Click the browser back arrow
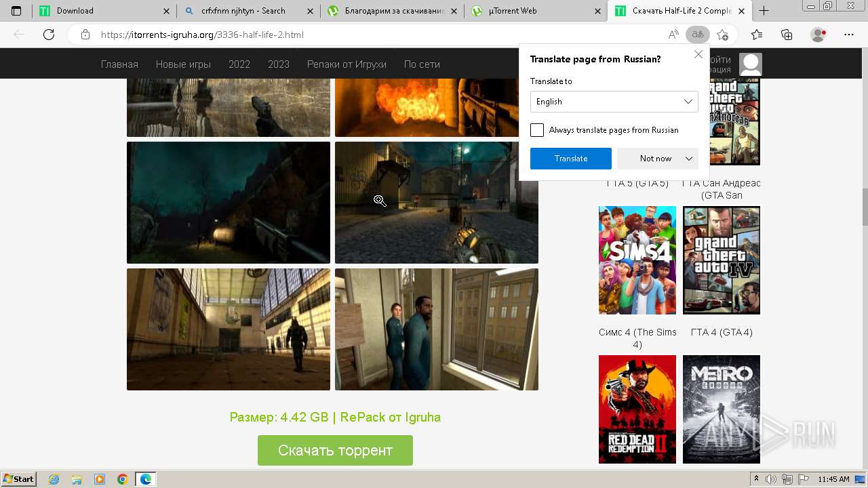 pyautogui.click(x=19, y=35)
